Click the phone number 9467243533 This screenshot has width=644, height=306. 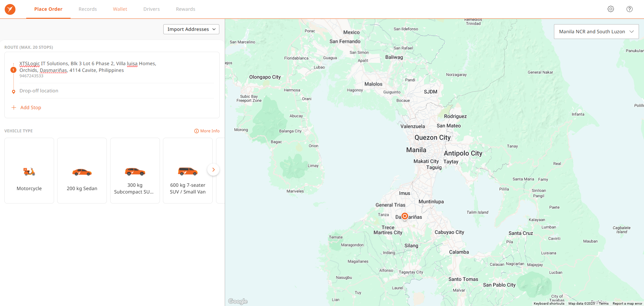click(31, 76)
